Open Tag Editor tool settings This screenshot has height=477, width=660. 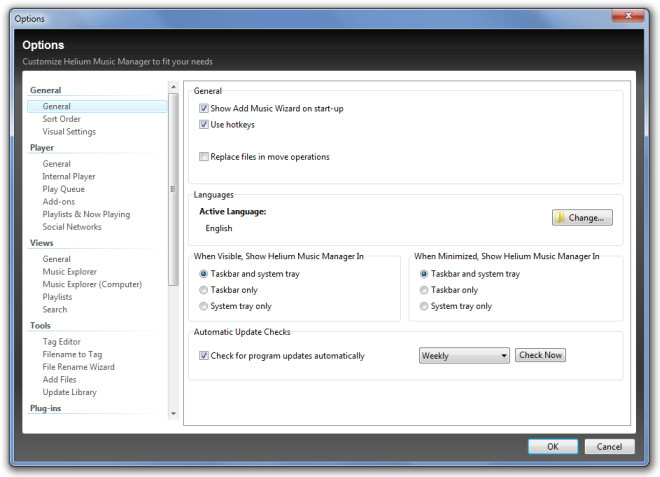pyautogui.click(x=61, y=341)
